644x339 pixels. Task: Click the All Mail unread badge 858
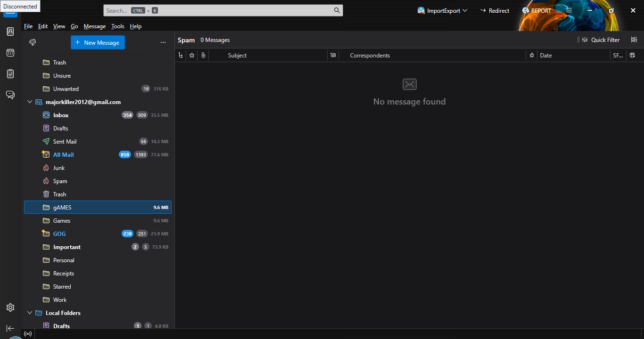125,155
